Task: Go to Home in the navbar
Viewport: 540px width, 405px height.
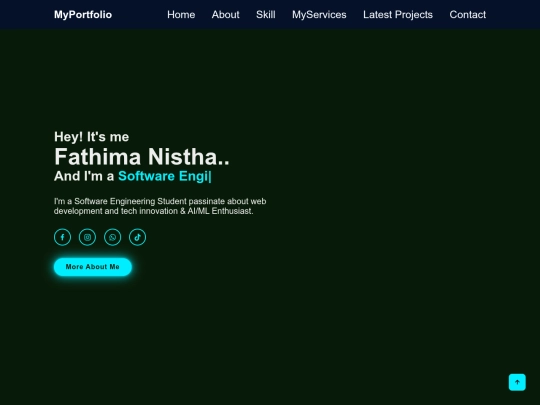Action: pos(181,14)
